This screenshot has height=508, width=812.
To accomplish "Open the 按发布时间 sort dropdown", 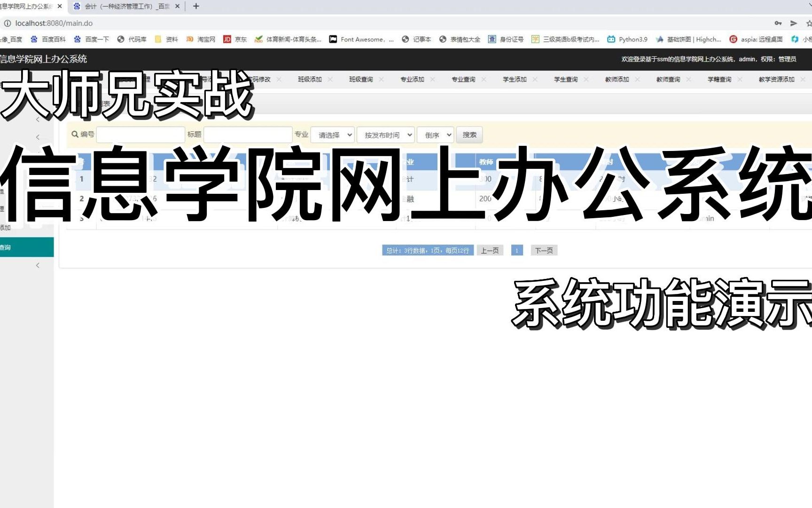I will 386,135.
